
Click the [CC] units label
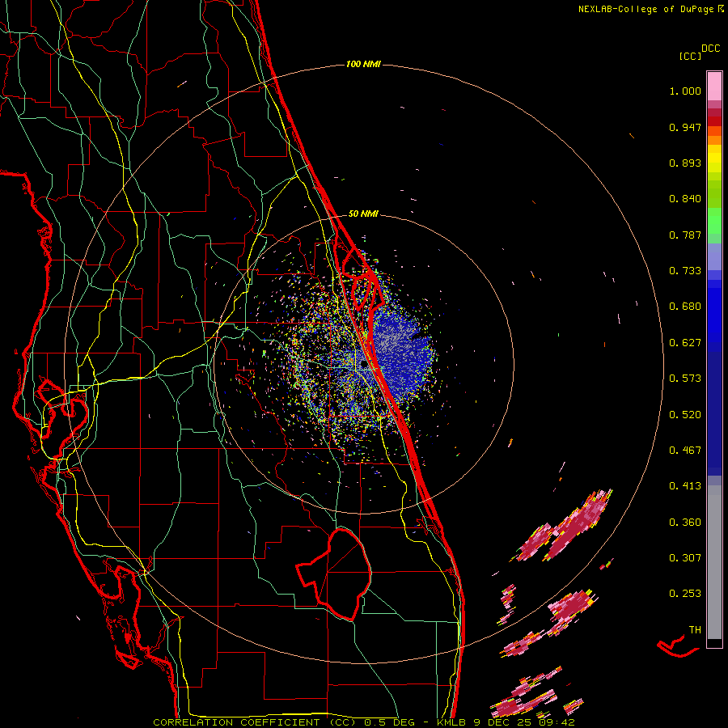[x=691, y=56]
